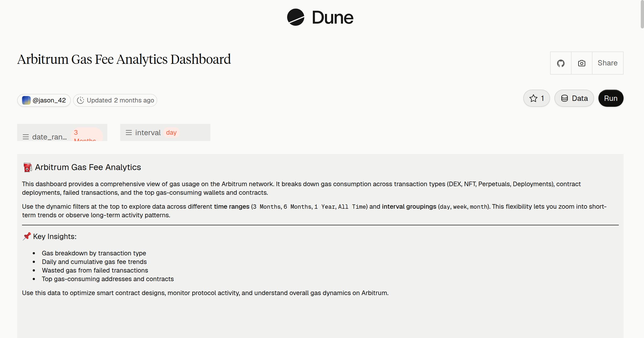
Task: Open the interval parameter dropdown
Action: [x=165, y=133]
